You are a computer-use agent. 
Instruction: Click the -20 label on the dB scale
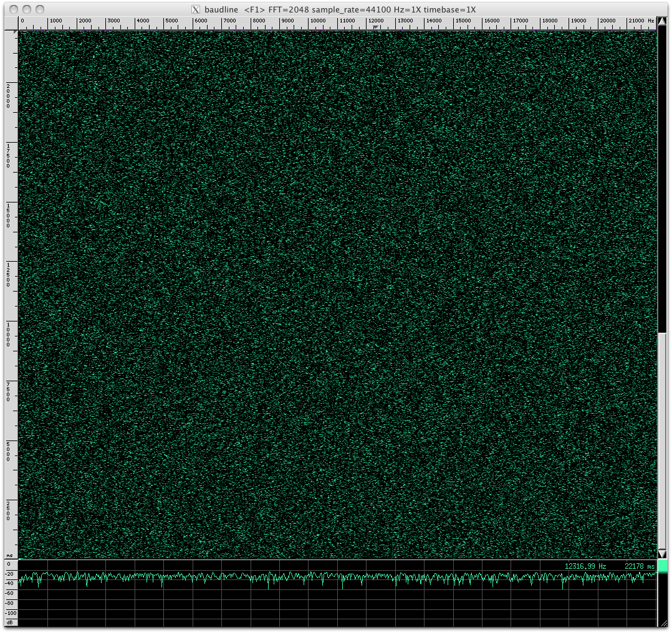pyautogui.click(x=10, y=574)
